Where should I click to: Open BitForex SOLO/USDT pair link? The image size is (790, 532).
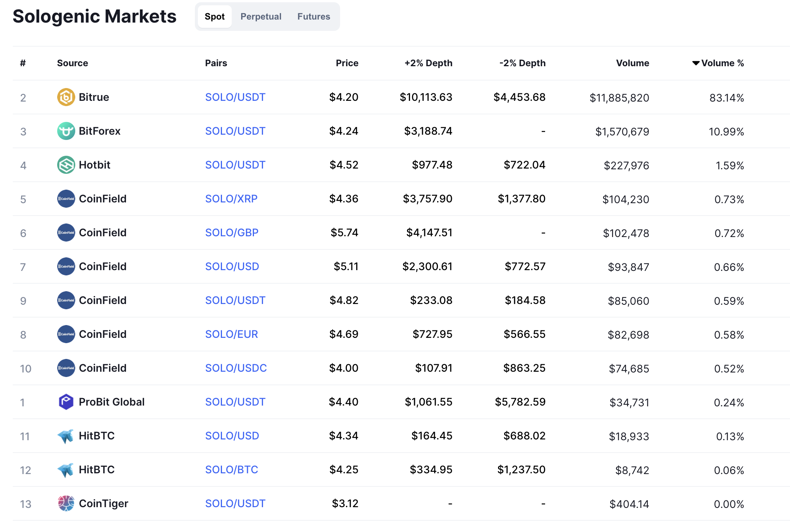235,131
